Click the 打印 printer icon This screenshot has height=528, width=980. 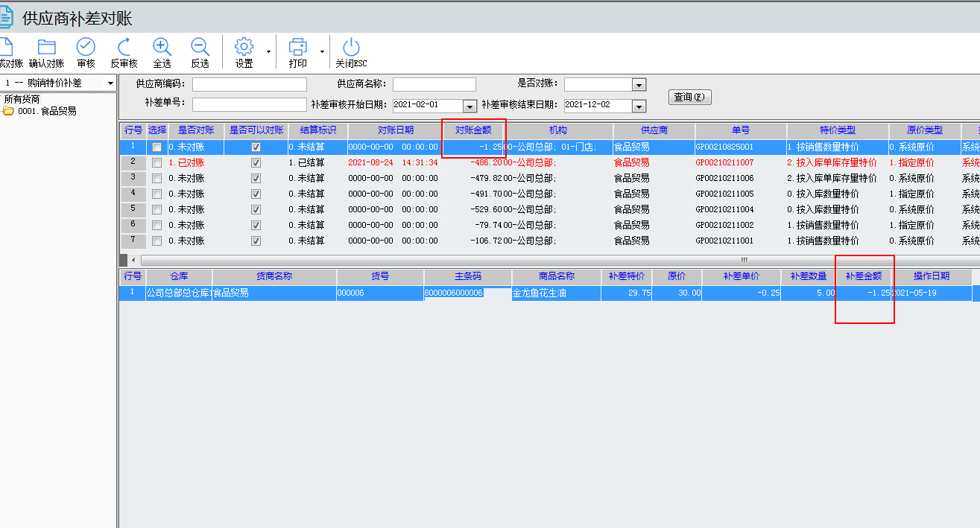click(297, 47)
